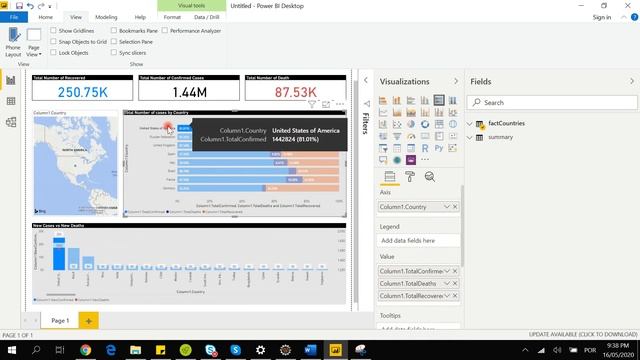Viewport: 640px width, 360px height.
Task: Switch to Data view in left sidebar
Action: coord(11,101)
